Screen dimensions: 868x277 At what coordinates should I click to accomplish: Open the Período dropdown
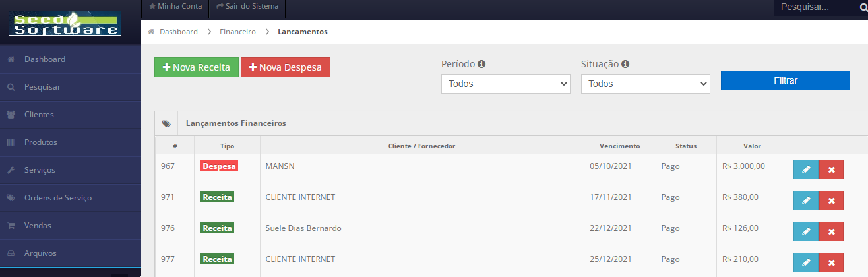[505, 84]
